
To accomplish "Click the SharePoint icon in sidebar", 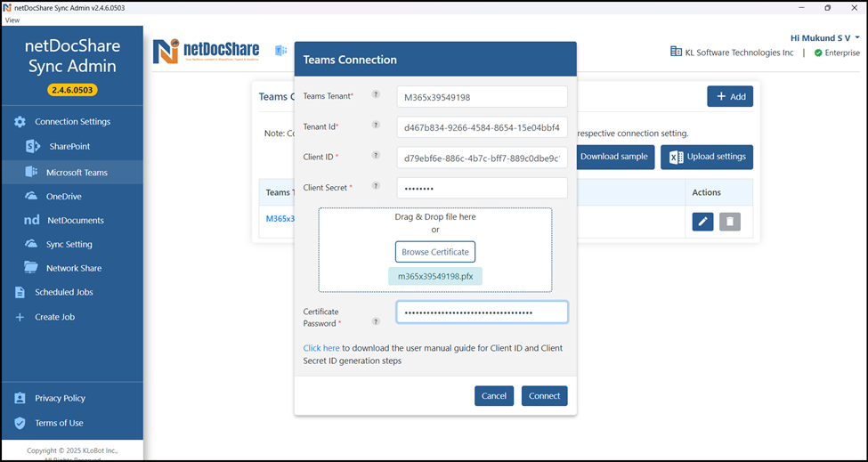I will coord(33,147).
